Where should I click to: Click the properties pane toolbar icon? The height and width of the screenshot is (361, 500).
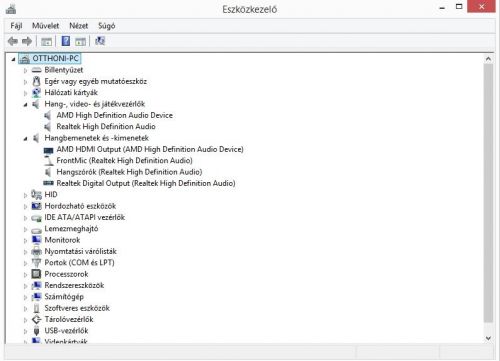(80, 42)
